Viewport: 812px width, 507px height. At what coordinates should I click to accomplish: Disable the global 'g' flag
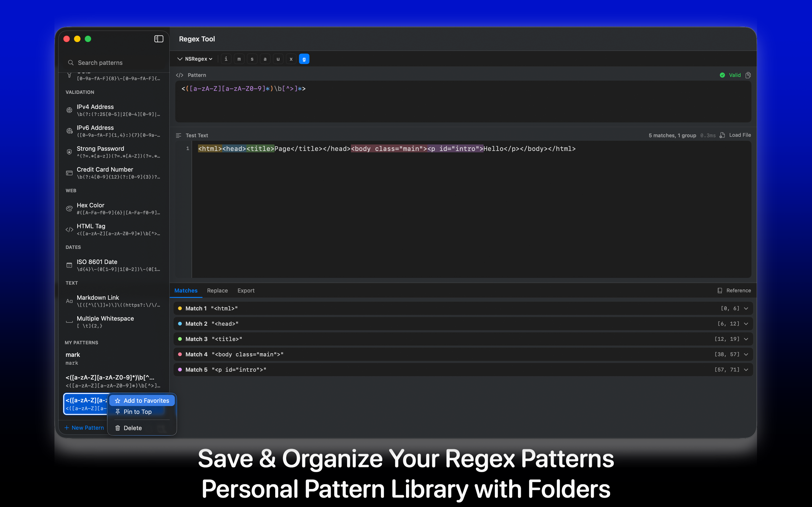[304, 59]
